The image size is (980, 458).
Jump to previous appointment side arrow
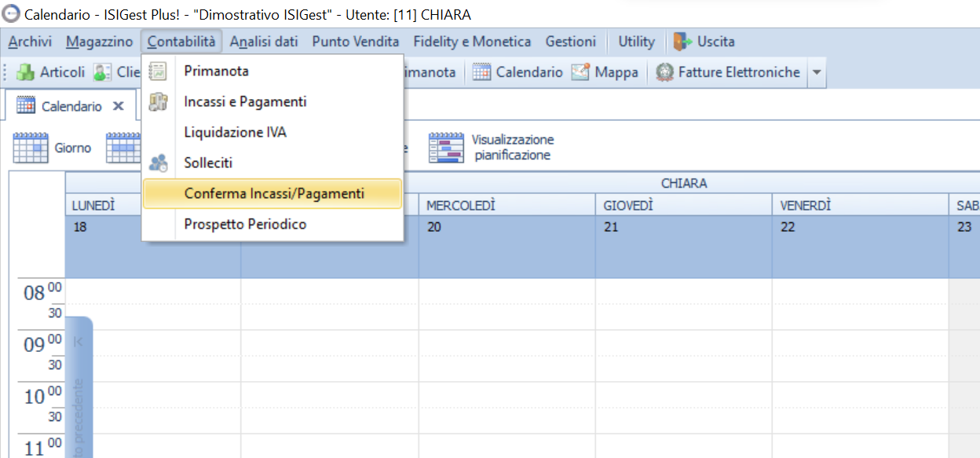point(79,343)
